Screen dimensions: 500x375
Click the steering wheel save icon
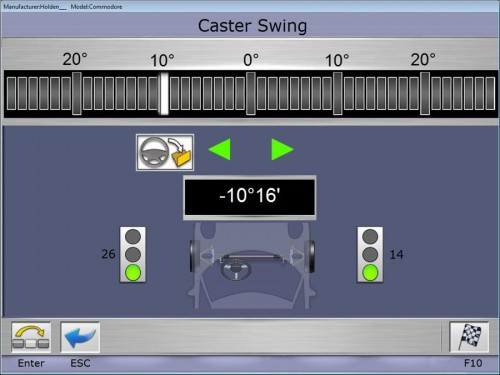point(165,153)
